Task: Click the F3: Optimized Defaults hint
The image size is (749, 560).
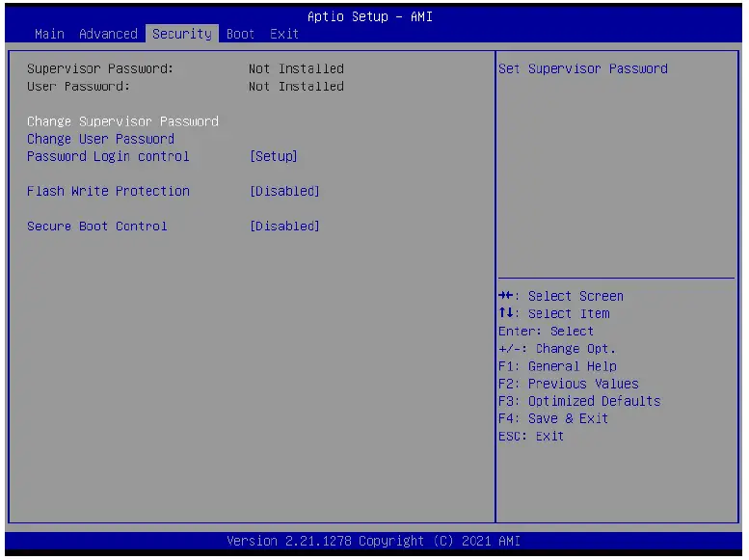Action: [579, 401]
